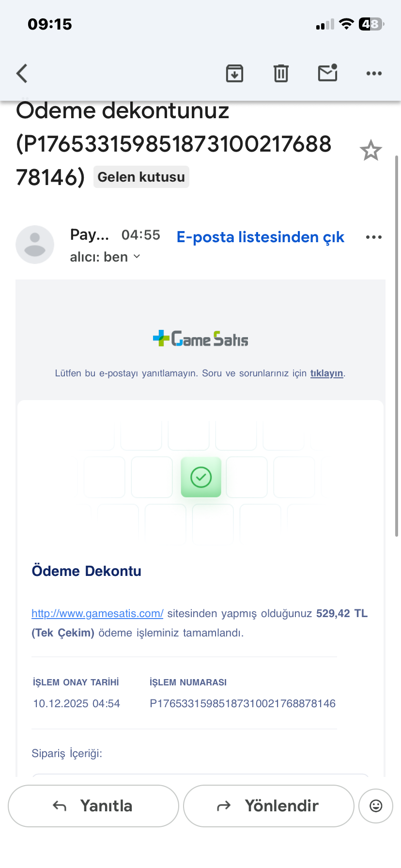This screenshot has width=401, height=868.
Task: Open the sender's three-dot options menu
Action: (x=374, y=237)
